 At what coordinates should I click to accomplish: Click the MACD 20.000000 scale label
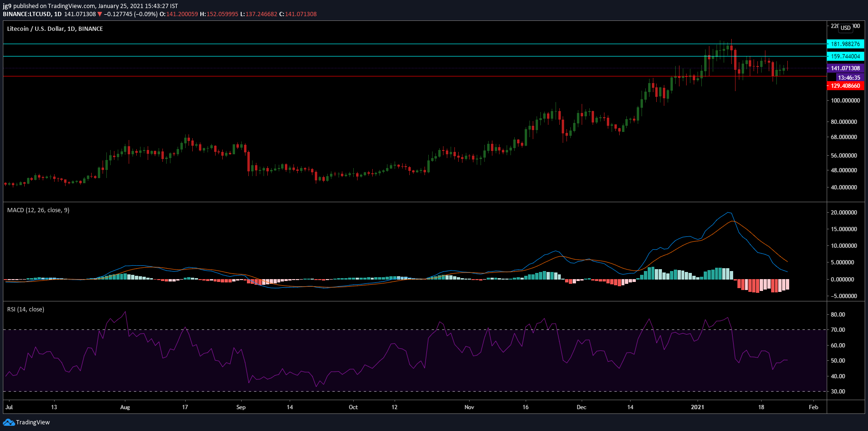(x=844, y=213)
